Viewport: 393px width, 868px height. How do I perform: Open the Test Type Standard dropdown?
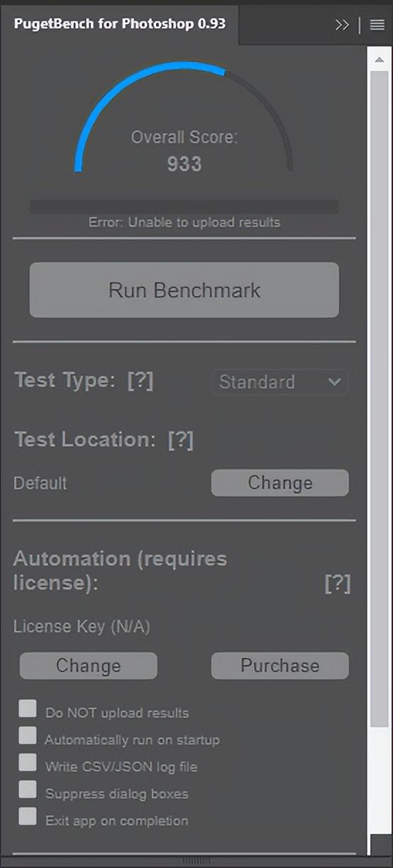pyautogui.click(x=280, y=382)
